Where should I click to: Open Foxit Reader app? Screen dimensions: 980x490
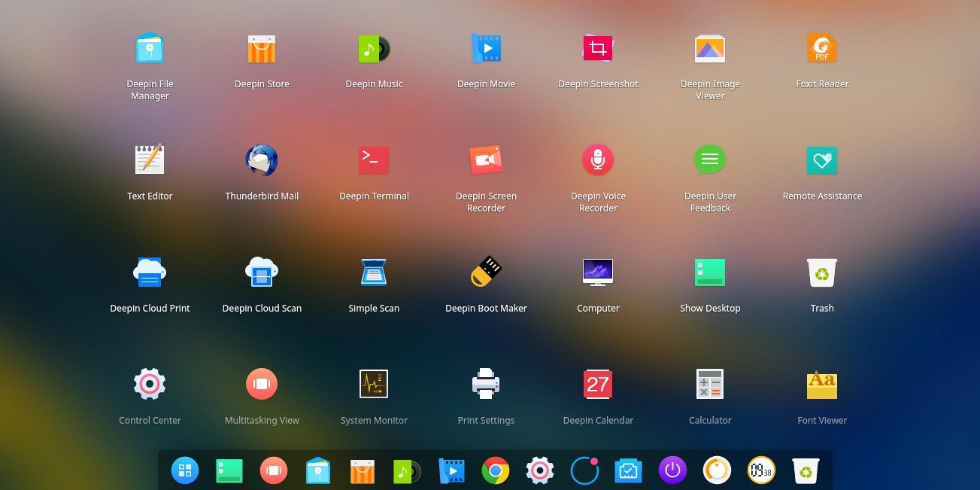point(822,49)
